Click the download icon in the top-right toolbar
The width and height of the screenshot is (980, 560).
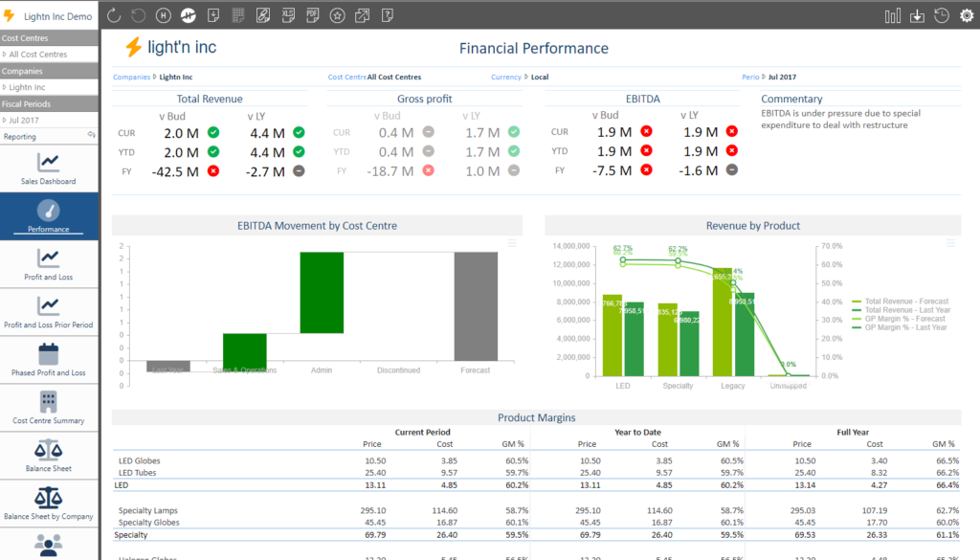click(917, 15)
